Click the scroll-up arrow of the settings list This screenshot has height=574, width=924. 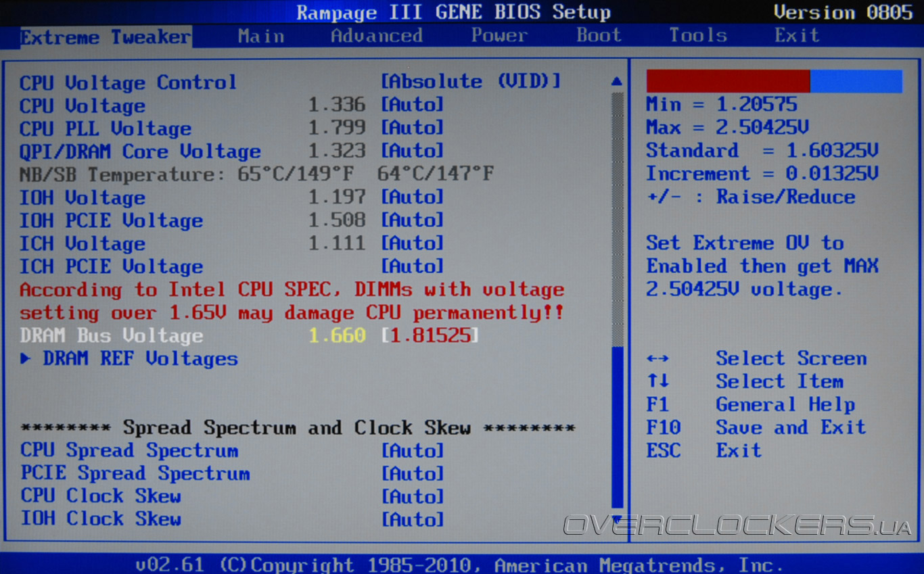coord(616,81)
